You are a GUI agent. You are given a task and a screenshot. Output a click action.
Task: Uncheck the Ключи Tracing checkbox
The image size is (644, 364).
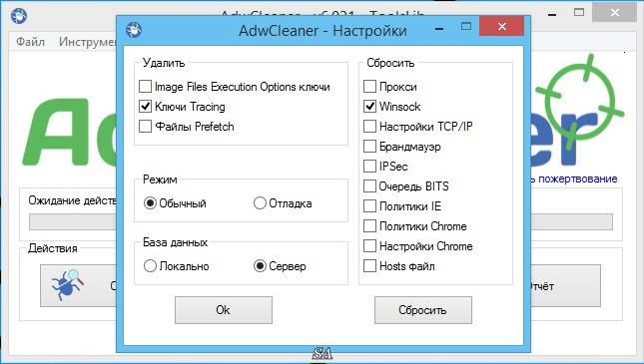point(145,107)
